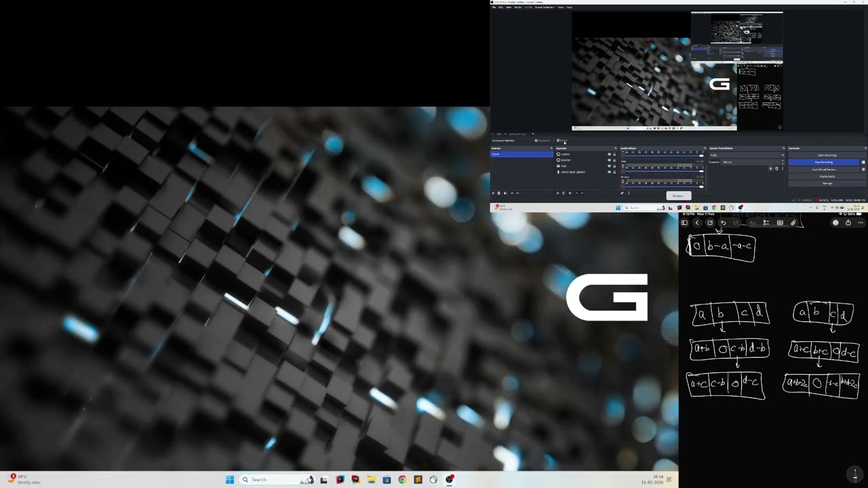Select the Scene entry in Scenes list
868x488 pixels.
(521, 154)
